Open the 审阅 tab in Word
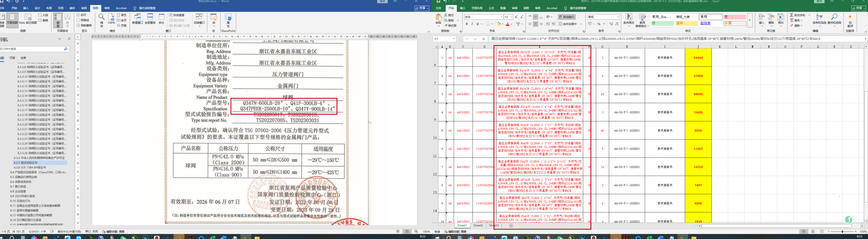 84,8
